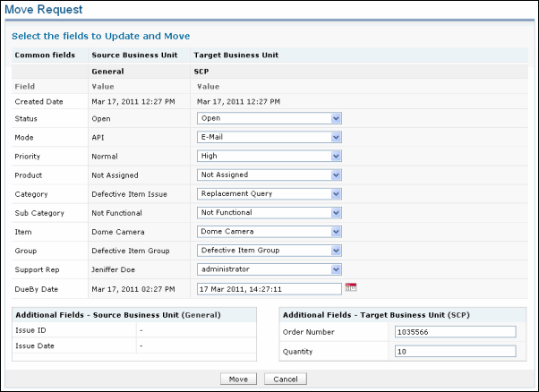Click the Move button
The width and height of the screenshot is (539, 392).
(x=238, y=379)
